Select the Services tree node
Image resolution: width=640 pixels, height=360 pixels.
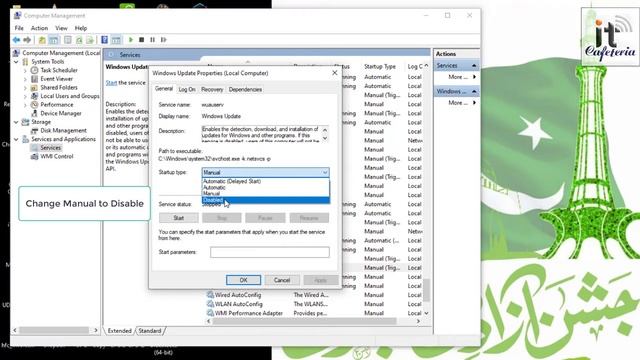(x=50, y=148)
